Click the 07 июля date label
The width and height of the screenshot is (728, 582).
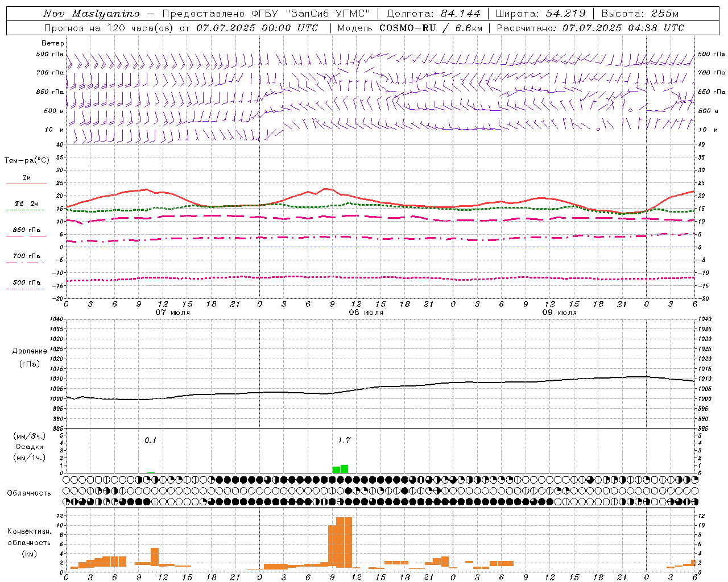coord(173,313)
